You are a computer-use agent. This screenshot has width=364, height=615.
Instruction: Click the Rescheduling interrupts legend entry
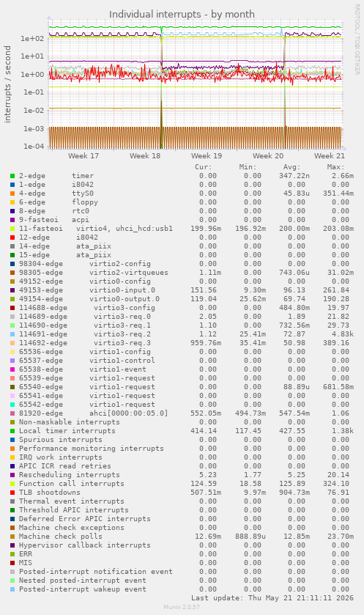coord(65,475)
